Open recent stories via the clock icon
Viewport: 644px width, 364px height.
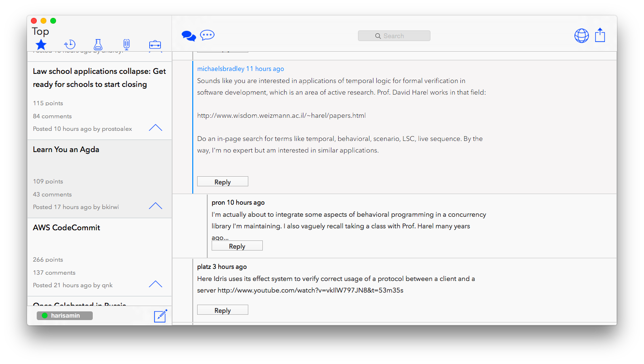tap(70, 44)
